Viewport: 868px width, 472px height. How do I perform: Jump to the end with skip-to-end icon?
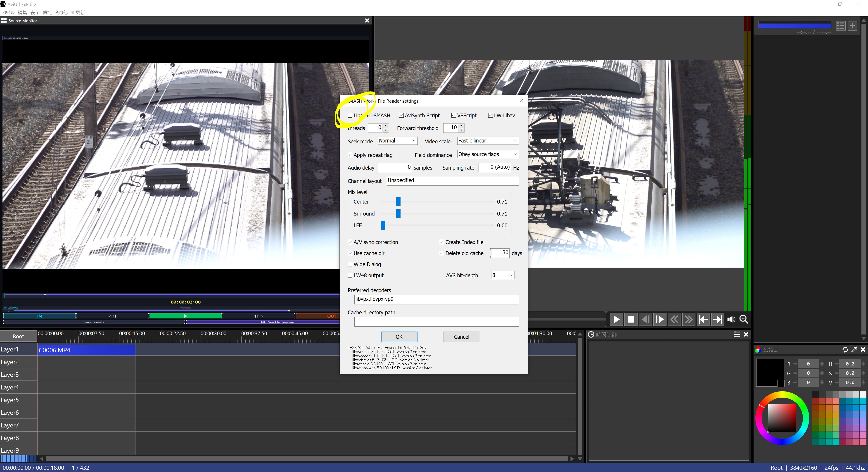717,319
